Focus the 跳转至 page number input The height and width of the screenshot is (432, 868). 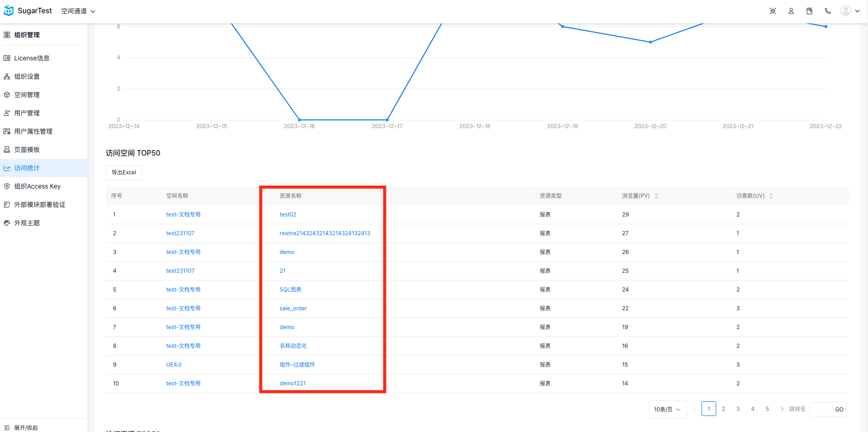click(x=820, y=409)
